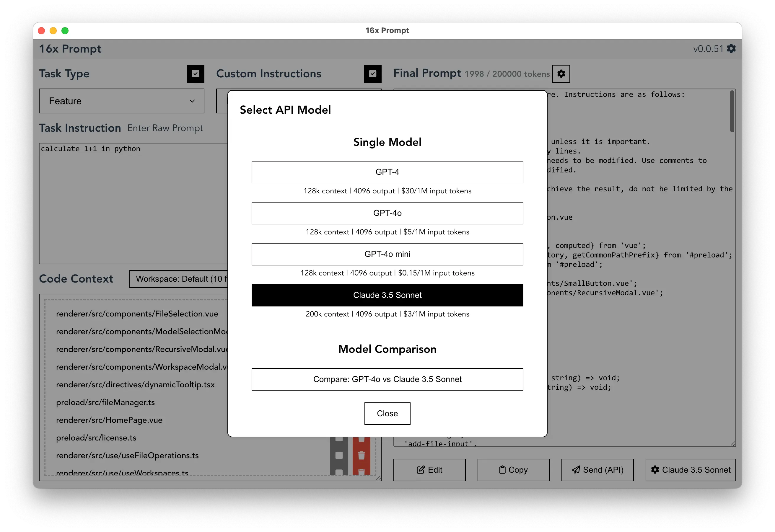
Task: Copy the final prompt to clipboard
Action: (x=513, y=470)
